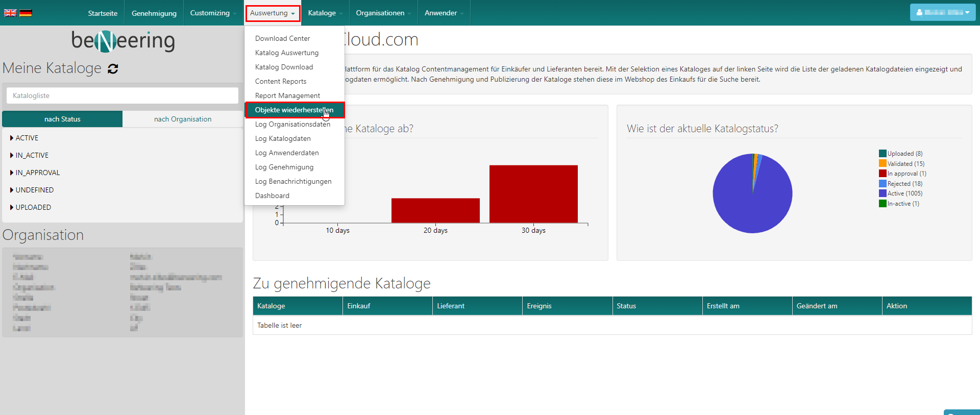The width and height of the screenshot is (980, 415).
Task: Refresh Meine Kataloge with reload icon
Action: (113, 69)
